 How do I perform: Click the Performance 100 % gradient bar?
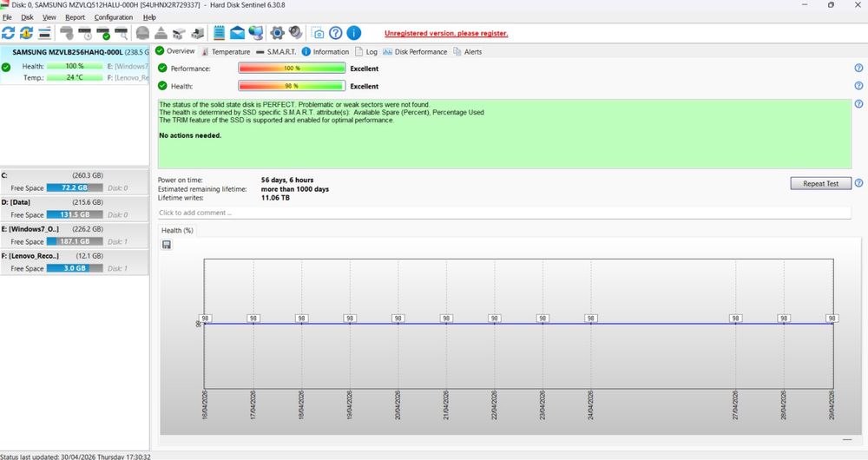pos(292,68)
